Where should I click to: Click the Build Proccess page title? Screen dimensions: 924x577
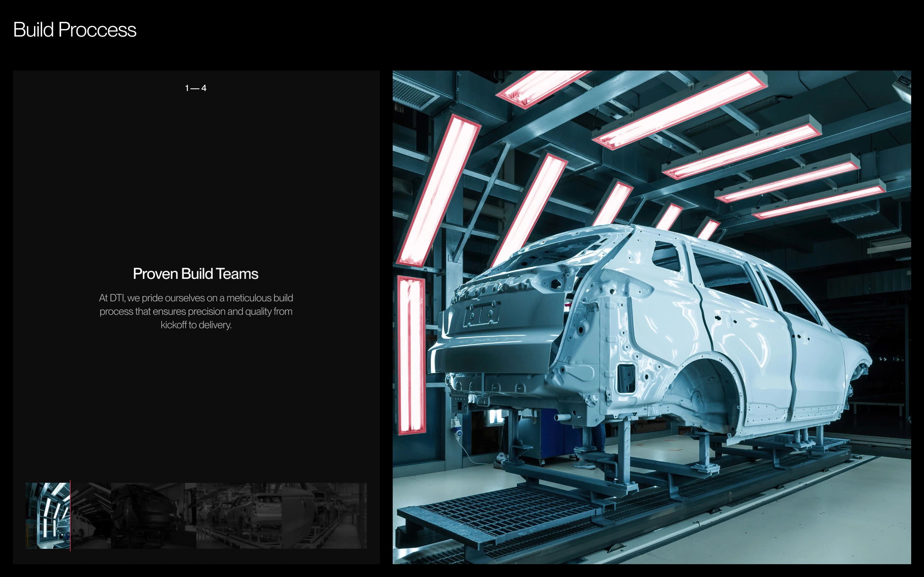75,30
